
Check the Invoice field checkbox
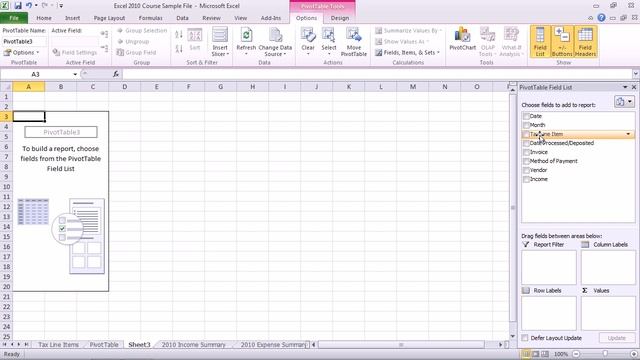pyautogui.click(x=526, y=152)
